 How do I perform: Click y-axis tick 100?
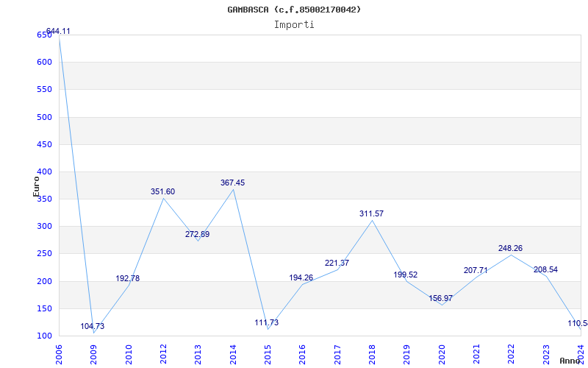click(44, 336)
